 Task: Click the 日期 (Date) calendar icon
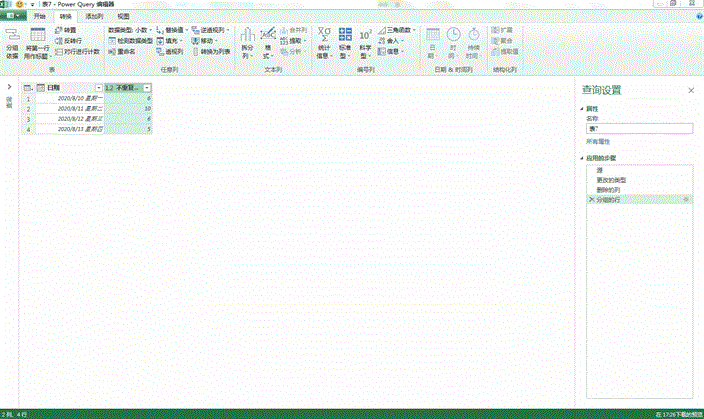[433, 42]
